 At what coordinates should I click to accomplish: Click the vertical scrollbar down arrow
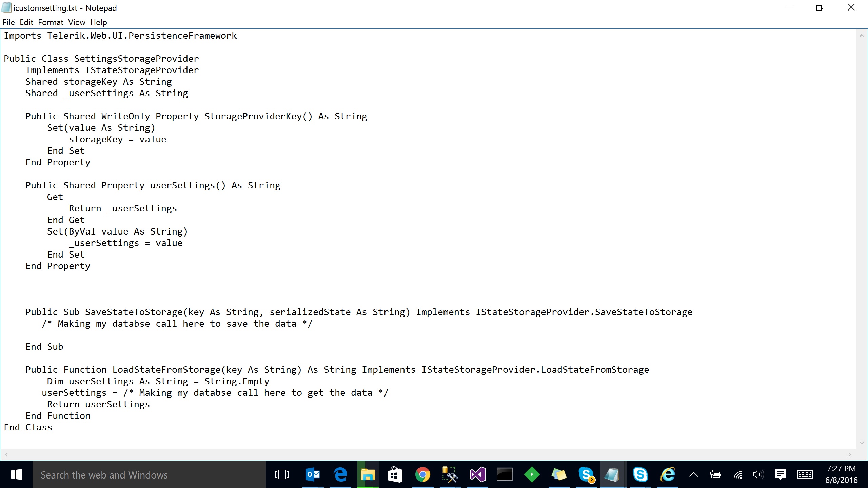[x=862, y=443]
